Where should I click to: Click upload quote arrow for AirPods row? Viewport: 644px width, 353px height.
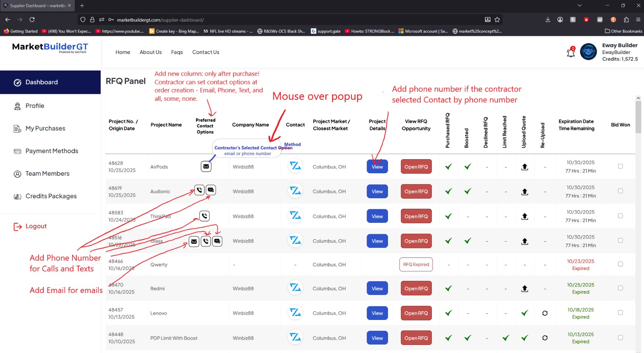tap(524, 167)
